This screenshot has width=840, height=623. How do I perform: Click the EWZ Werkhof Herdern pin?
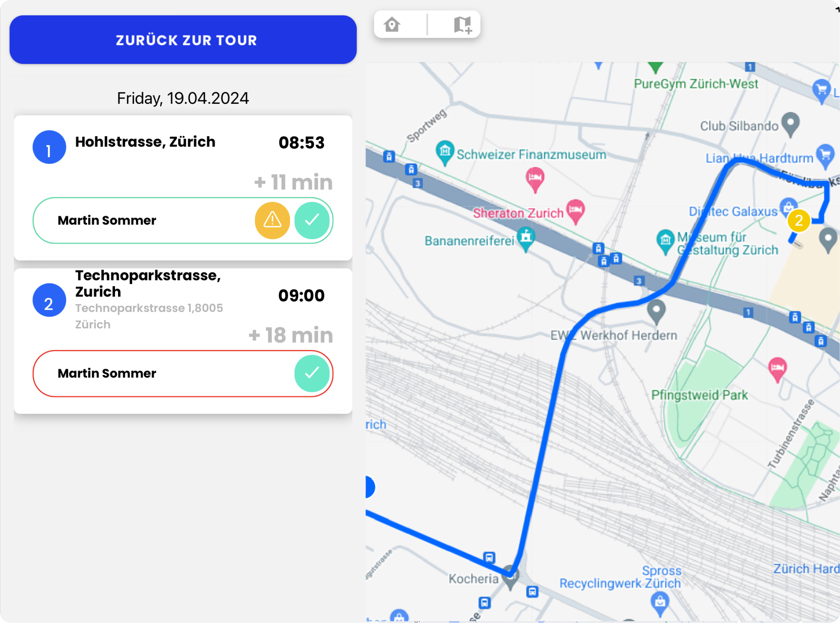[x=656, y=310]
